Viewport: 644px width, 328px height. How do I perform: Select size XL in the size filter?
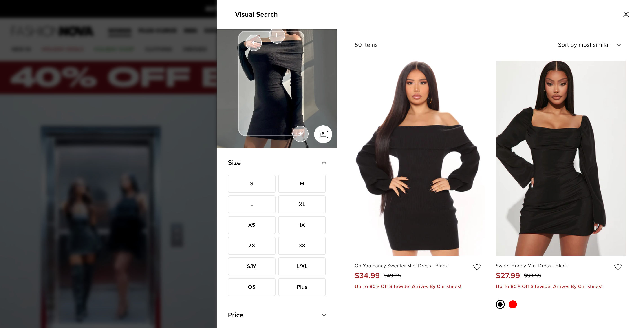coord(301,204)
